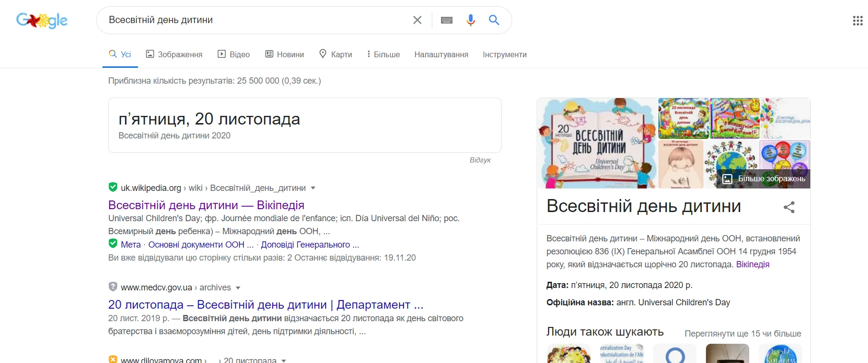Click the Дата label in knowledge panel
This screenshot has height=363, width=868.
(557, 285)
